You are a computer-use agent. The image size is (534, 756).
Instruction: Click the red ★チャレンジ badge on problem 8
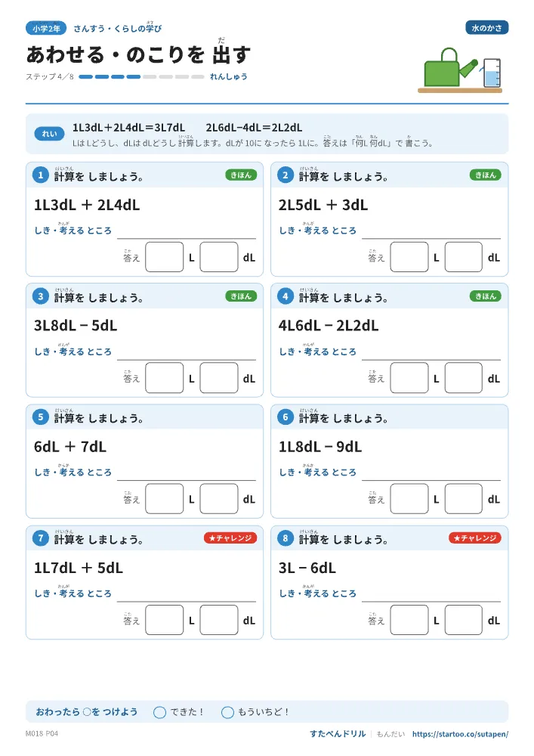click(475, 538)
